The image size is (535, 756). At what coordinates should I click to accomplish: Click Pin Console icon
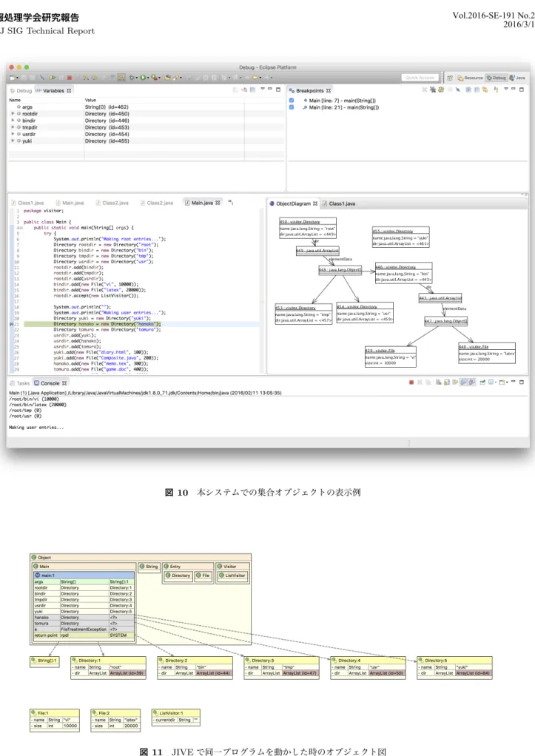(482, 382)
